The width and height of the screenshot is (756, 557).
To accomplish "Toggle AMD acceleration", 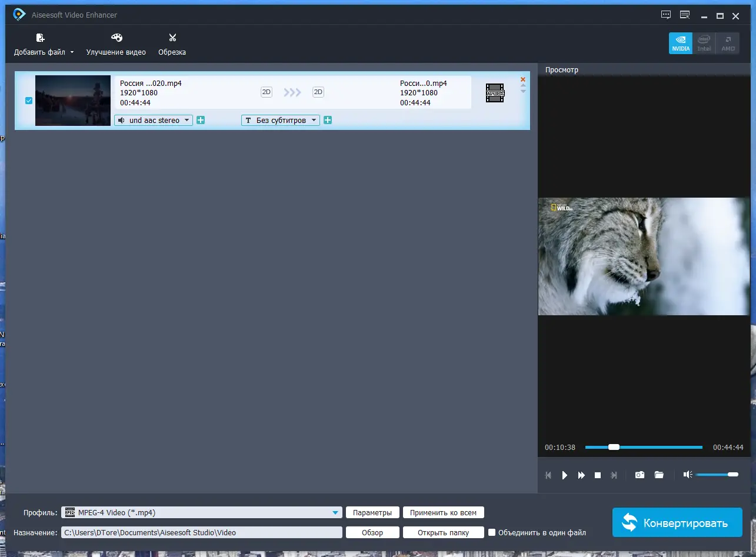I will pyautogui.click(x=728, y=43).
